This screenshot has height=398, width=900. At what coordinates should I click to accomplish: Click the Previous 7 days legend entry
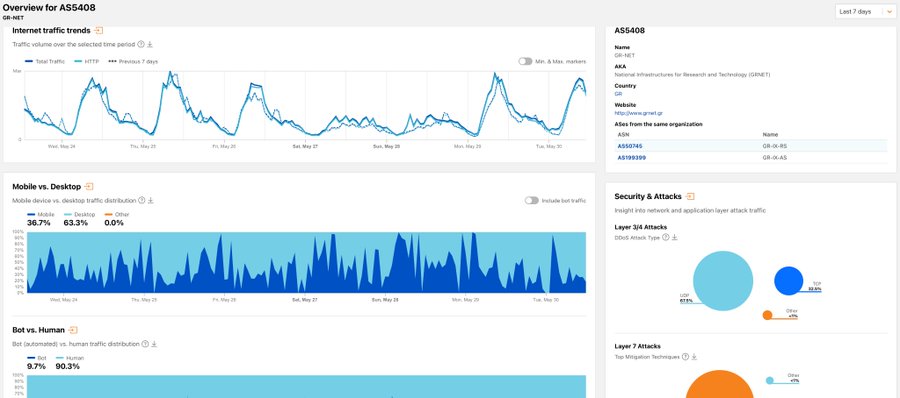(133, 61)
